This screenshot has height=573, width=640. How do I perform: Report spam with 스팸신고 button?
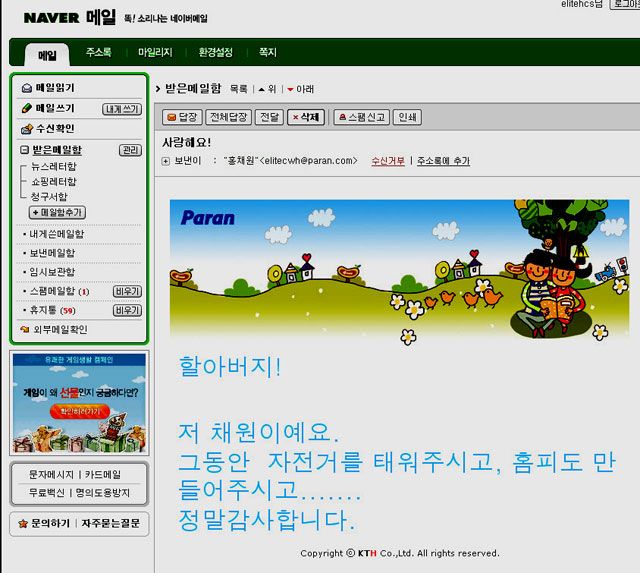pos(362,117)
